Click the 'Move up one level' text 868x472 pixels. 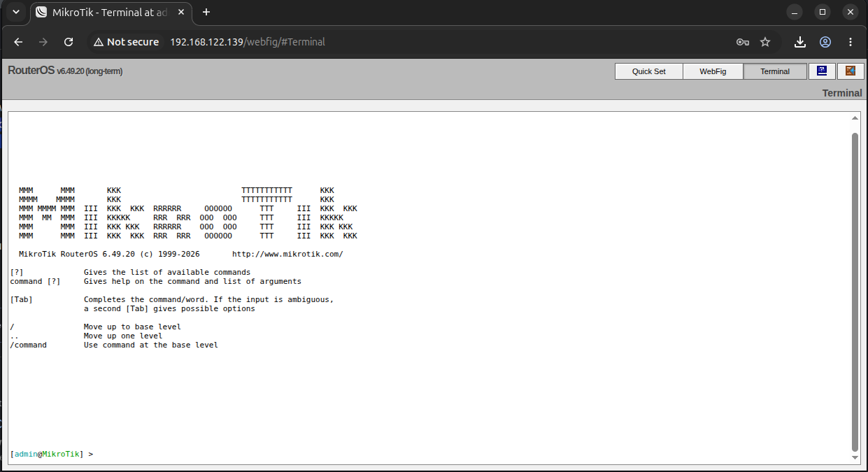pyautogui.click(x=123, y=336)
